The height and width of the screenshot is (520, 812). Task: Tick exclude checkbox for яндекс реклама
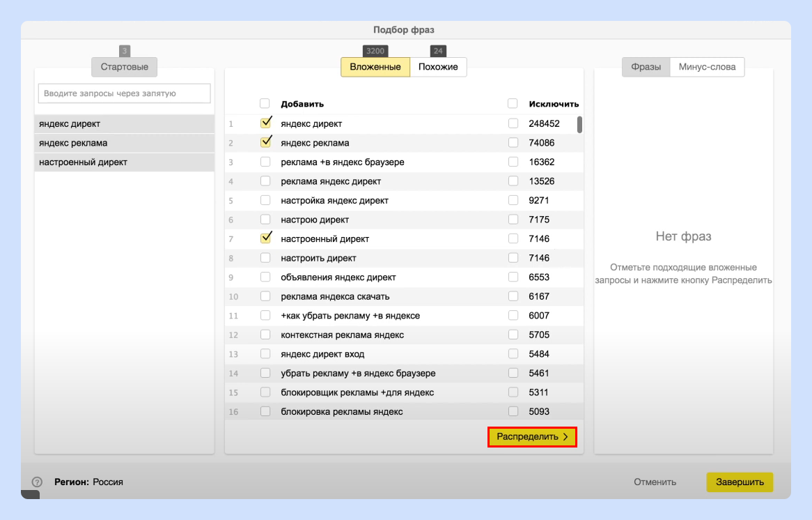pos(513,143)
